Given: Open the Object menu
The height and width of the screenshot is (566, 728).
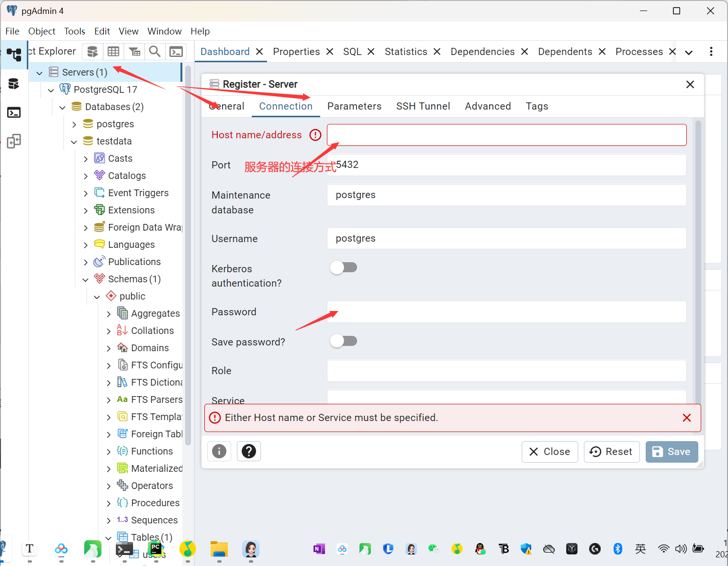Looking at the screenshot, I should 42,31.
